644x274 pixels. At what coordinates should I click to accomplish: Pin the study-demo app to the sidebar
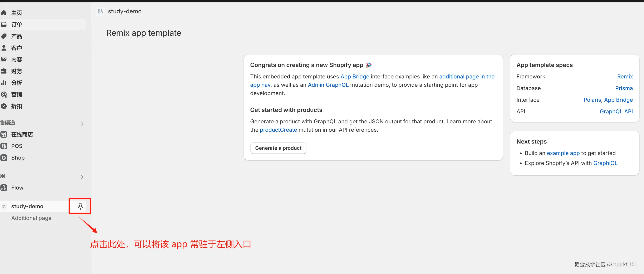[80, 206]
